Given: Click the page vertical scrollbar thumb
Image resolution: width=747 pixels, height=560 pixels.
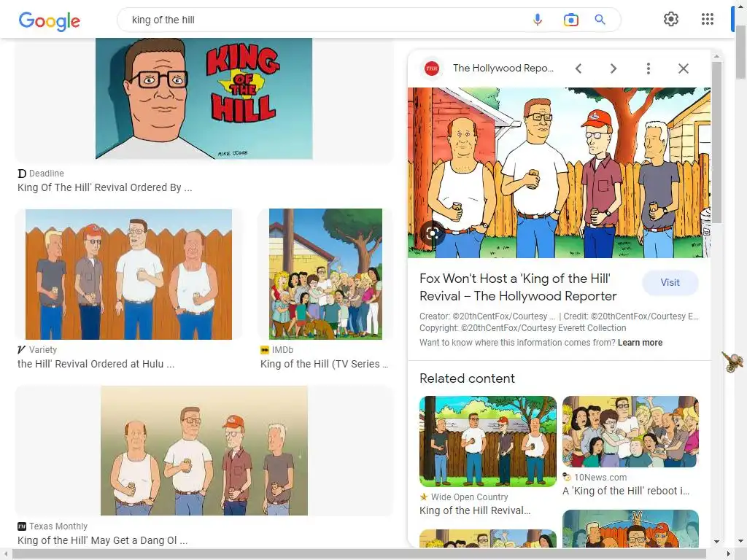Looking at the screenshot, I should (741, 52).
